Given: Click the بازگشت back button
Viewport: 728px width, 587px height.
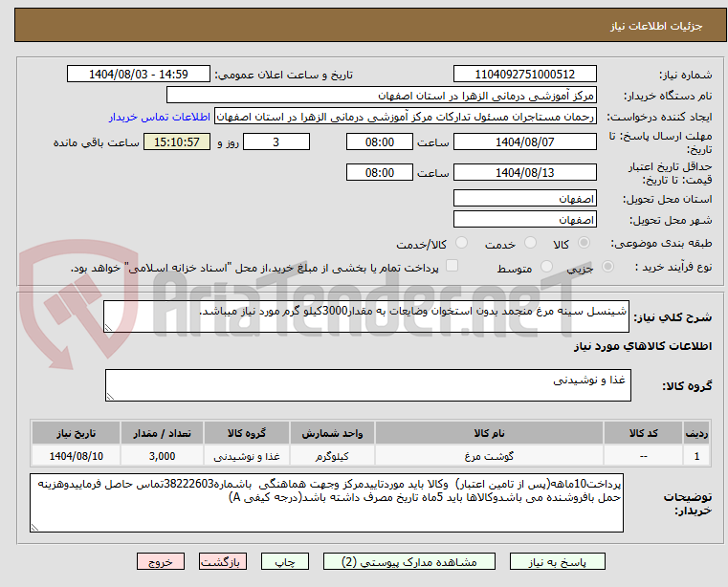Looking at the screenshot, I should pyautogui.click(x=222, y=561).
